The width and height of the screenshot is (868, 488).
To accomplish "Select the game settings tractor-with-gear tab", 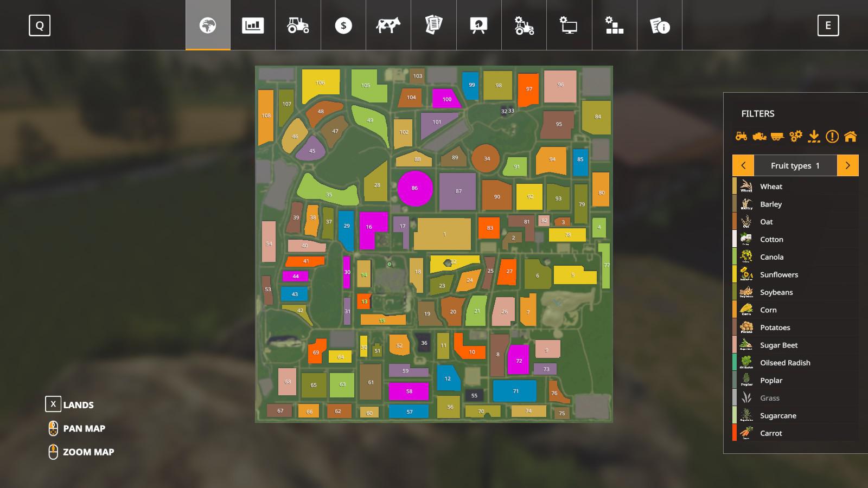I will pyautogui.click(x=524, y=25).
